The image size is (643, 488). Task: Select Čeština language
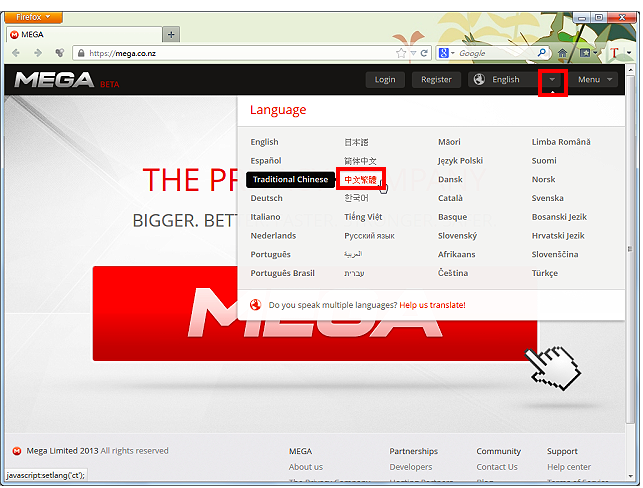453,273
